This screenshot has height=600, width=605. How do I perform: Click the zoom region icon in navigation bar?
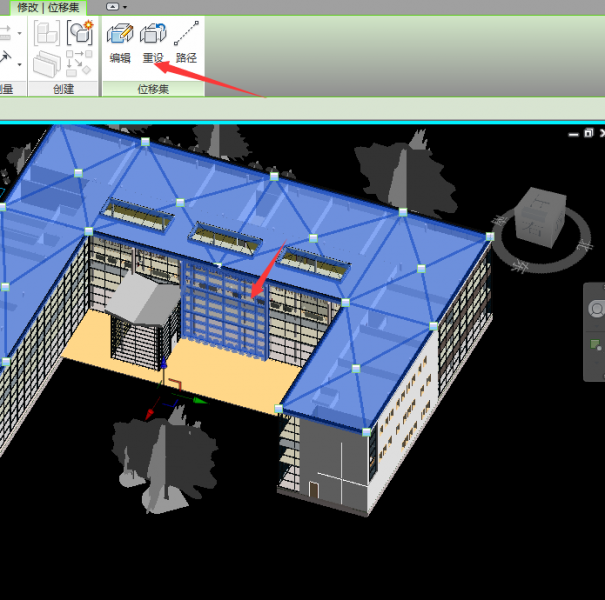[597, 344]
